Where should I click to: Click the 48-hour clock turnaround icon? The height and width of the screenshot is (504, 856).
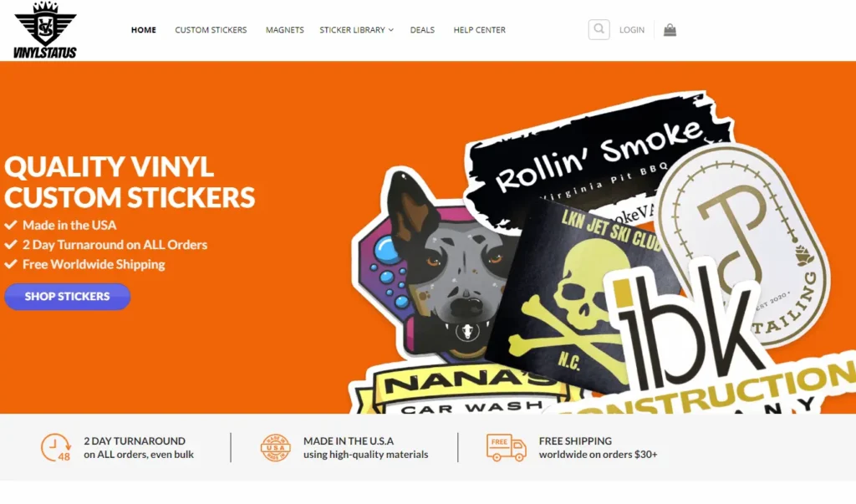[56, 448]
